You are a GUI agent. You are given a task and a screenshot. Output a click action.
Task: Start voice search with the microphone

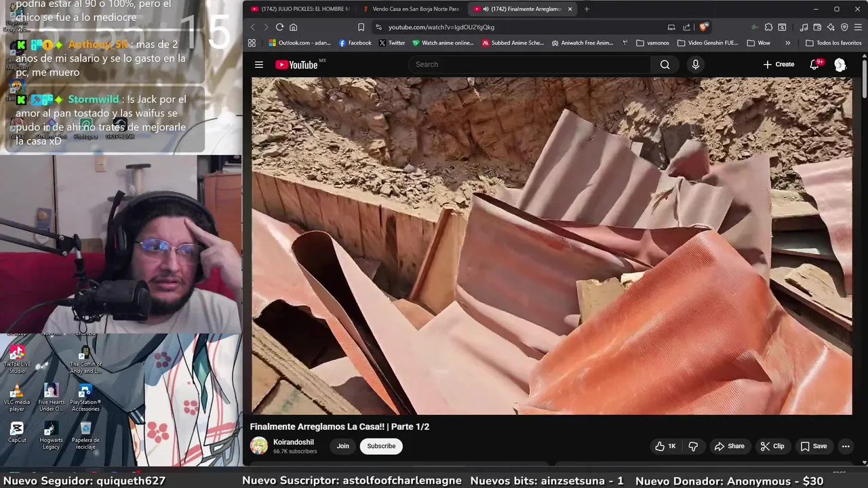click(x=695, y=64)
